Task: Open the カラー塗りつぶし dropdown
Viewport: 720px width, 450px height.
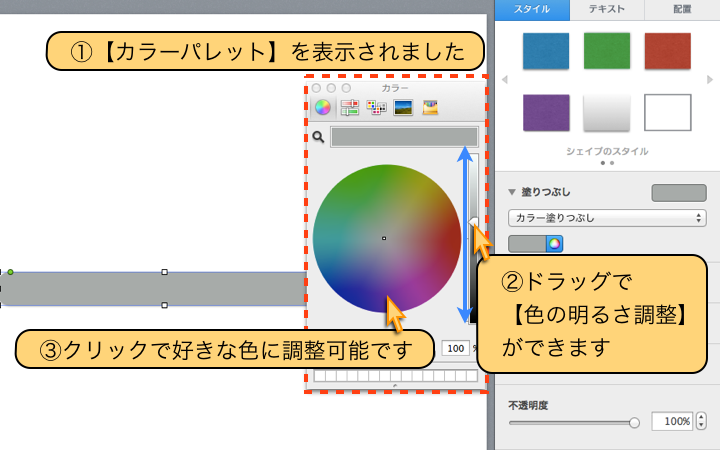Action: pyautogui.click(x=606, y=216)
